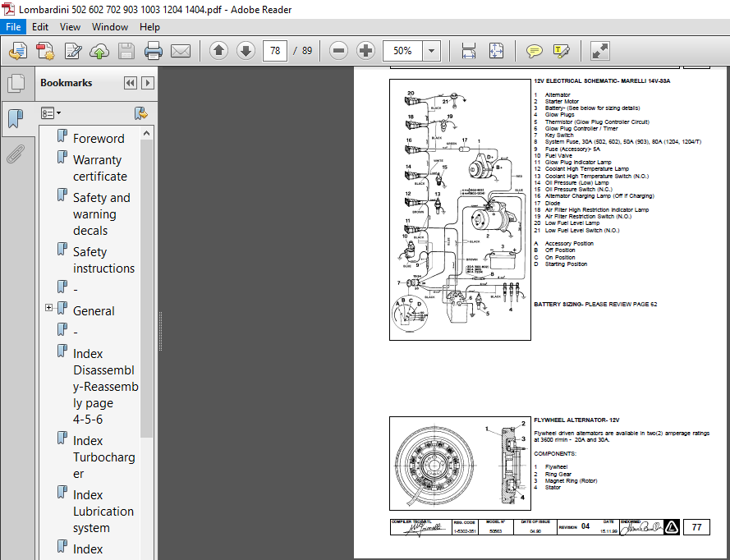Click the bookmarks panel scrollbar thumb
This screenshot has width=730, height=560.
(147, 288)
